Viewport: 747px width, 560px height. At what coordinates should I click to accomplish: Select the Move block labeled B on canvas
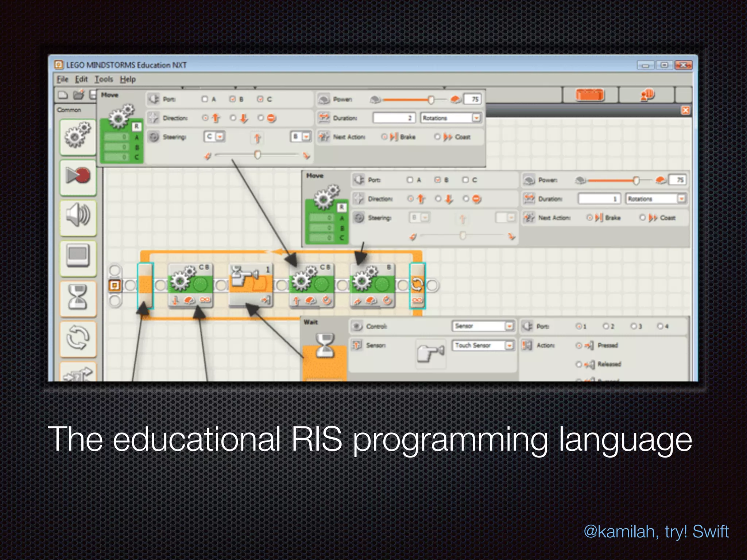[372, 286]
